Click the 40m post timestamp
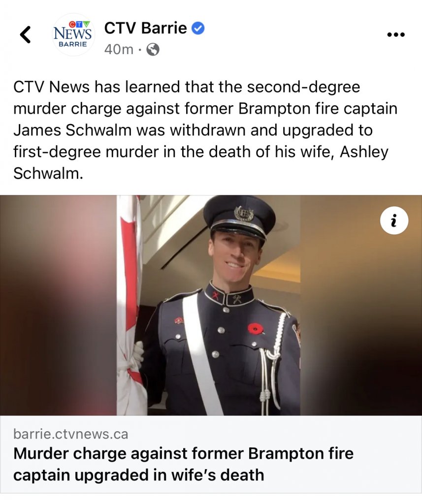Screen dimensions: 422x504 click(119, 50)
